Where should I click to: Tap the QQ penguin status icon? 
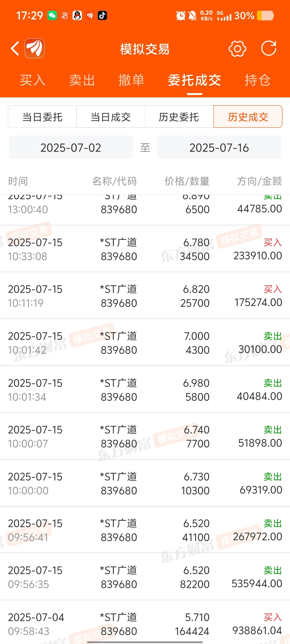(77, 16)
